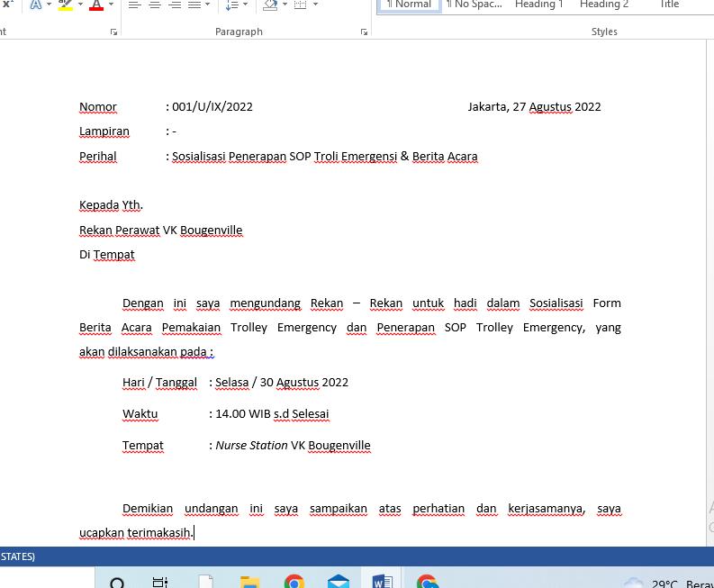Click italic 'Nurse Station' text
The image size is (714, 588).
tap(251, 446)
